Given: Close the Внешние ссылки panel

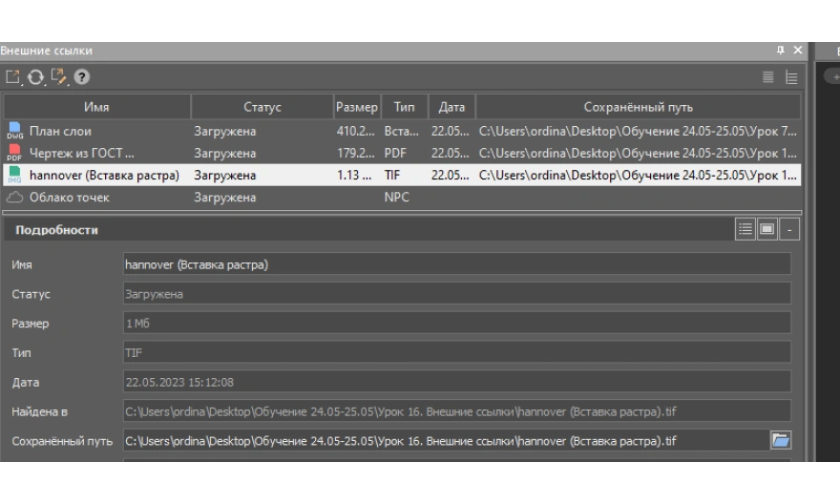Looking at the screenshot, I should (x=798, y=50).
